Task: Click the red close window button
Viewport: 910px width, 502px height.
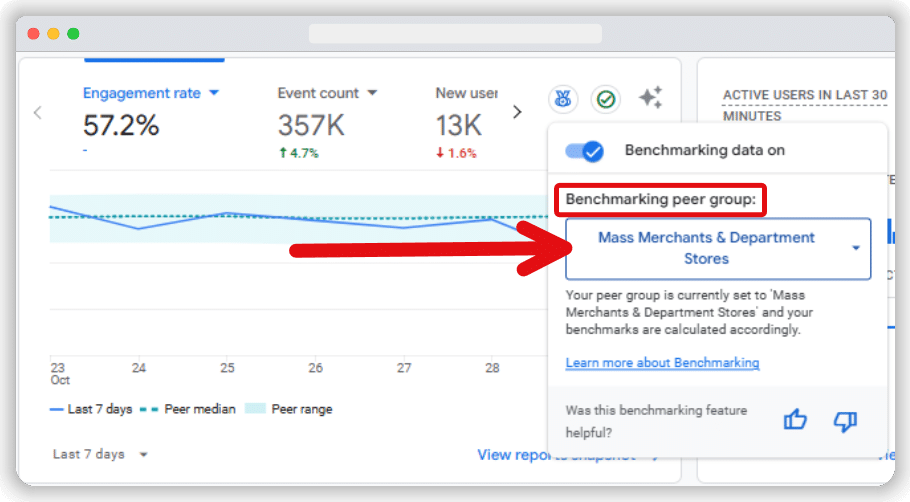Action: pyautogui.click(x=34, y=34)
